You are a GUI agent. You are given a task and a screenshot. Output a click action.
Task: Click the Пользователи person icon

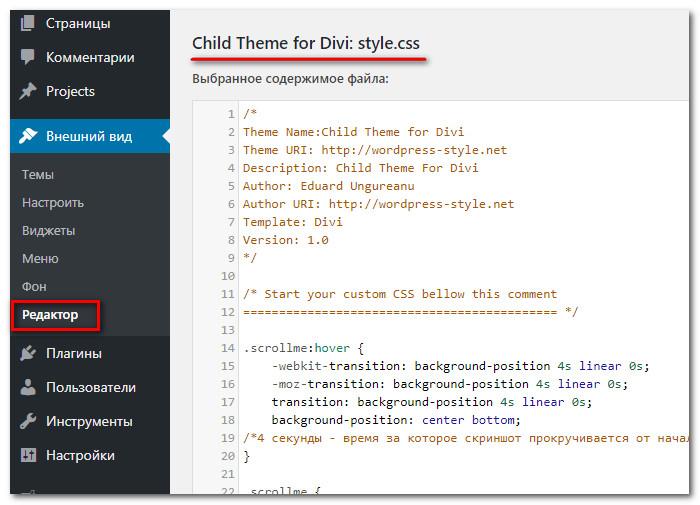click(x=27, y=387)
